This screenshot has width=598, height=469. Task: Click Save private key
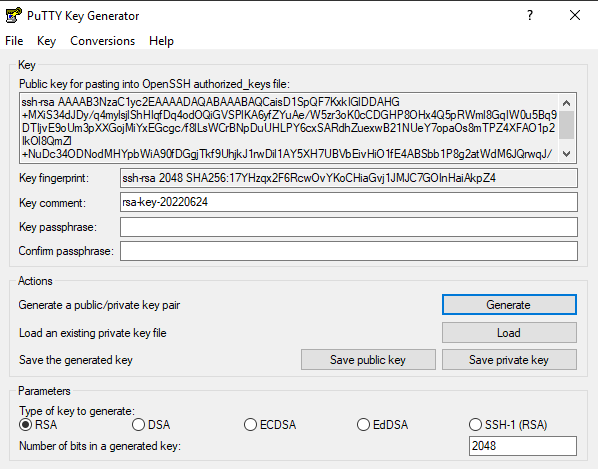(x=509, y=360)
